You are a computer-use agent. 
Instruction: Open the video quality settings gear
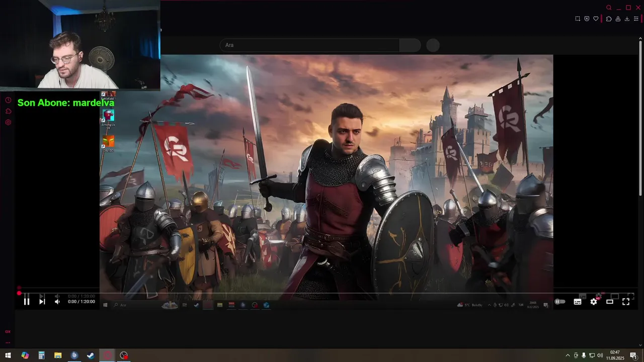(594, 302)
